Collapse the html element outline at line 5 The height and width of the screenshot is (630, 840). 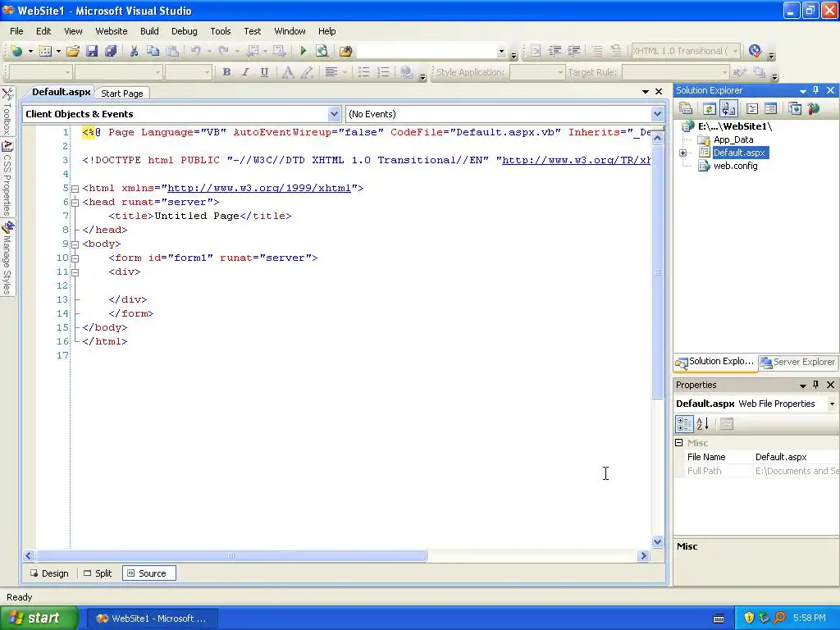click(75, 189)
